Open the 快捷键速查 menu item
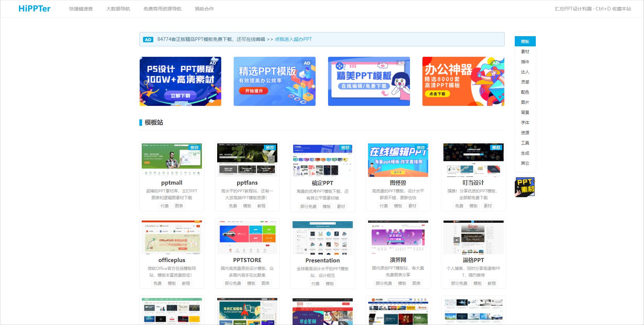The image size is (644, 325). click(x=81, y=9)
